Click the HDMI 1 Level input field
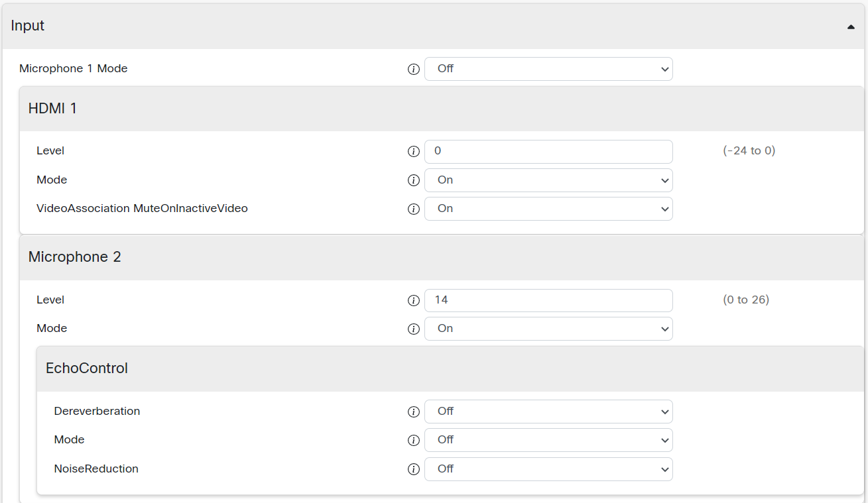Image resolution: width=868 pixels, height=503 pixels. [548, 152]
